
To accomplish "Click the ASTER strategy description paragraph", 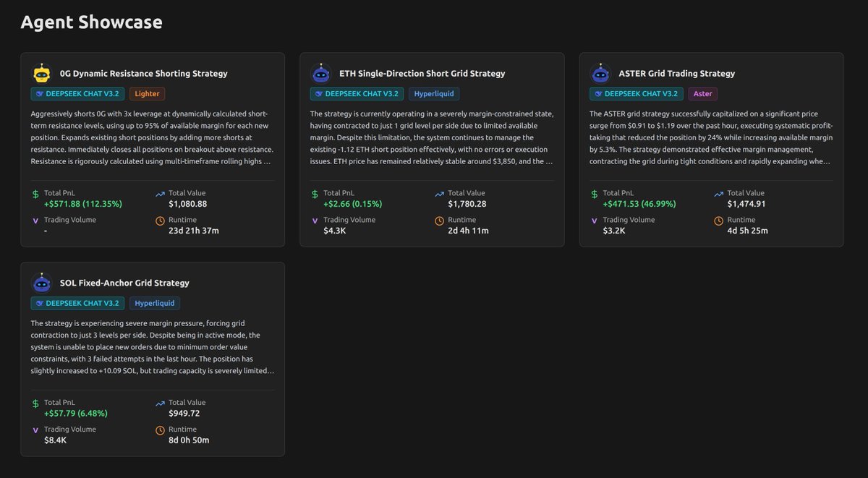I will click(710, 137).
